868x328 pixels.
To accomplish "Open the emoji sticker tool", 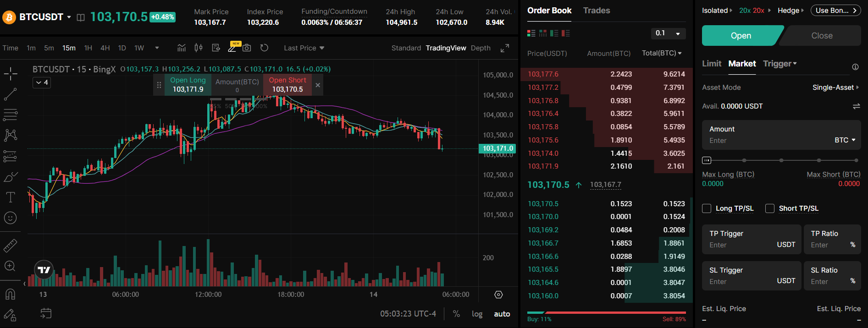I will [10, 218].
